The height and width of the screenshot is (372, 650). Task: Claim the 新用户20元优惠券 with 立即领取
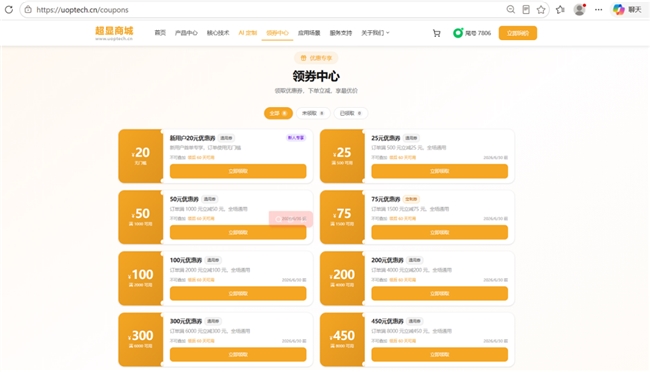238,171
